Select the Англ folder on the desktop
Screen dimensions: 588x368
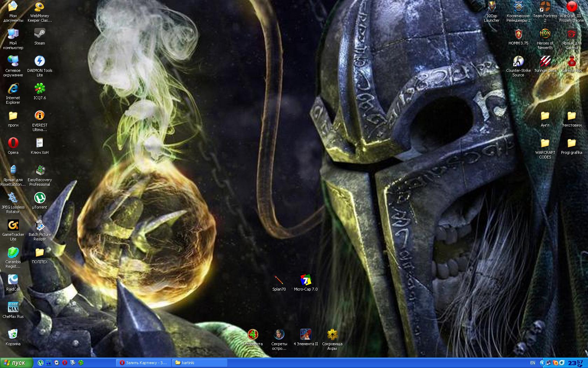pos(545,118)
